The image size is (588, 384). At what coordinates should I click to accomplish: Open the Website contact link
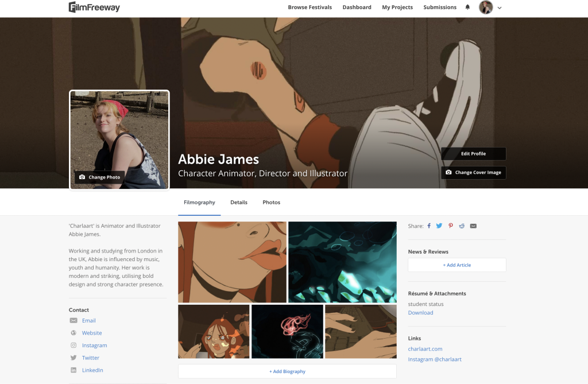point(92,333)
